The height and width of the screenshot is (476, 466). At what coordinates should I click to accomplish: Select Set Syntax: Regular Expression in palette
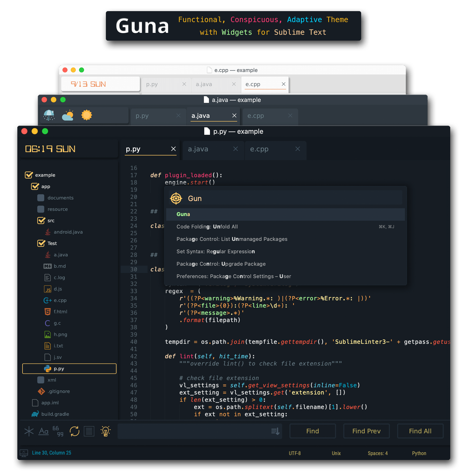(216, 251)
